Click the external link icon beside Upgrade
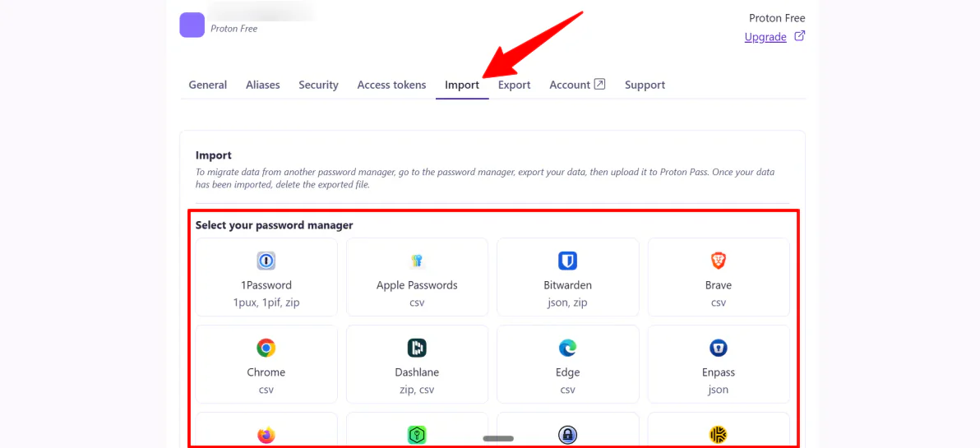 (x=799, y=36)
